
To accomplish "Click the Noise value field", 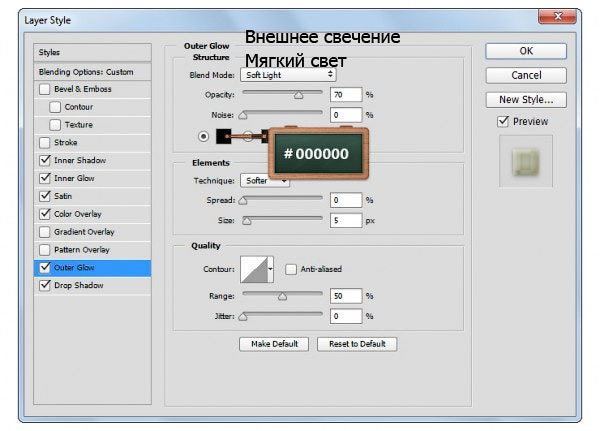I will (346, 115).
